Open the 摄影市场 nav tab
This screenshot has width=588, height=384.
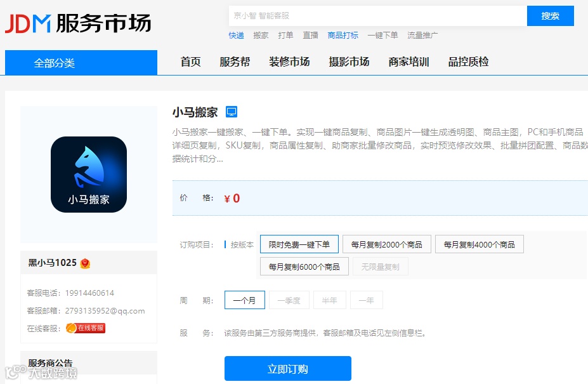349,62
